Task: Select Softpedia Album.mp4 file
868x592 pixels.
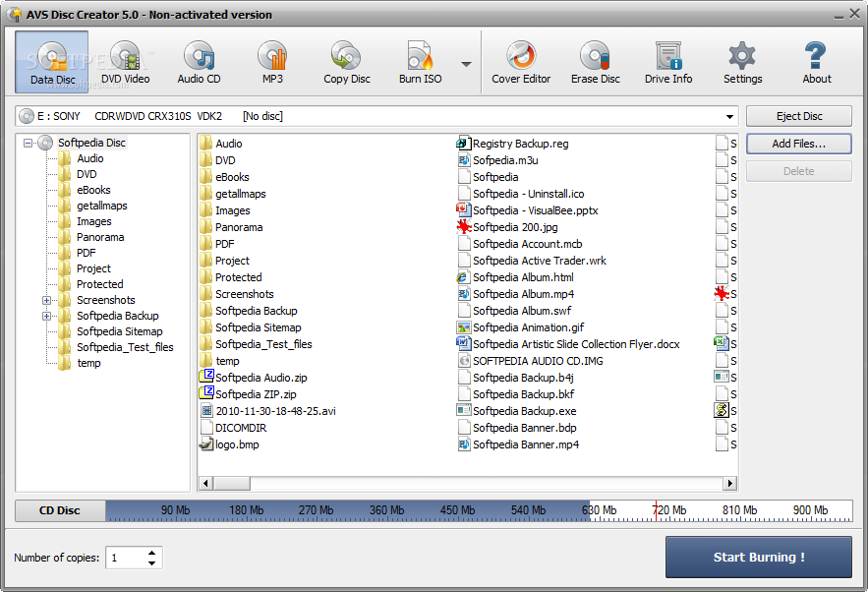Action: point(515,293)
